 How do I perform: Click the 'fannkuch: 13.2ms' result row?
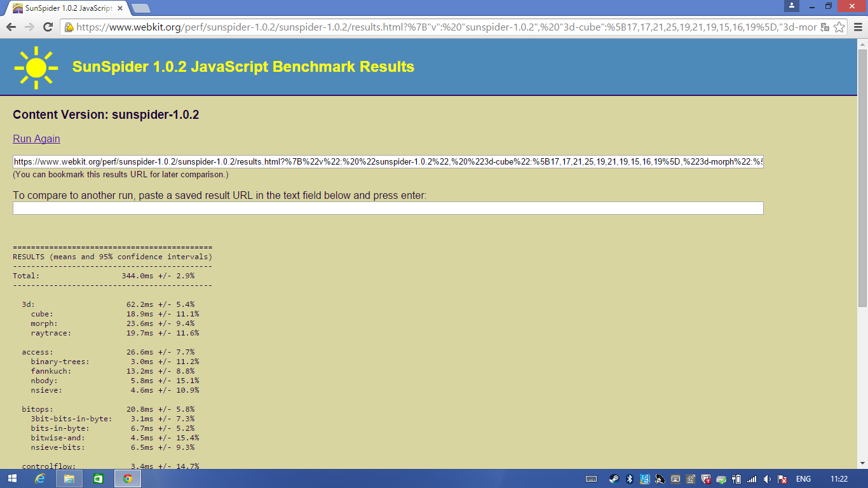[112, 371]
